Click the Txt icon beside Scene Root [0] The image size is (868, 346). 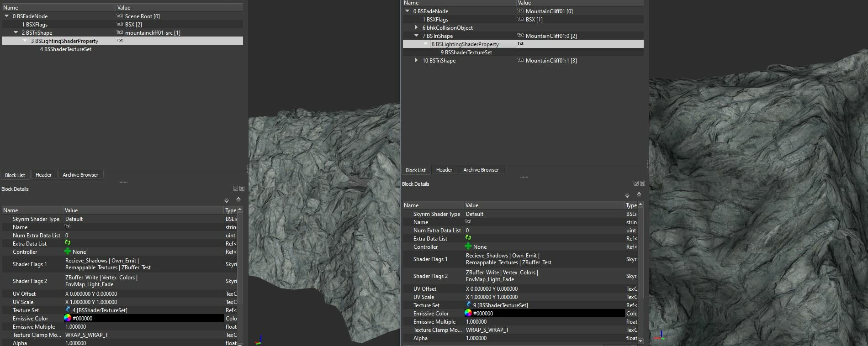120,16
